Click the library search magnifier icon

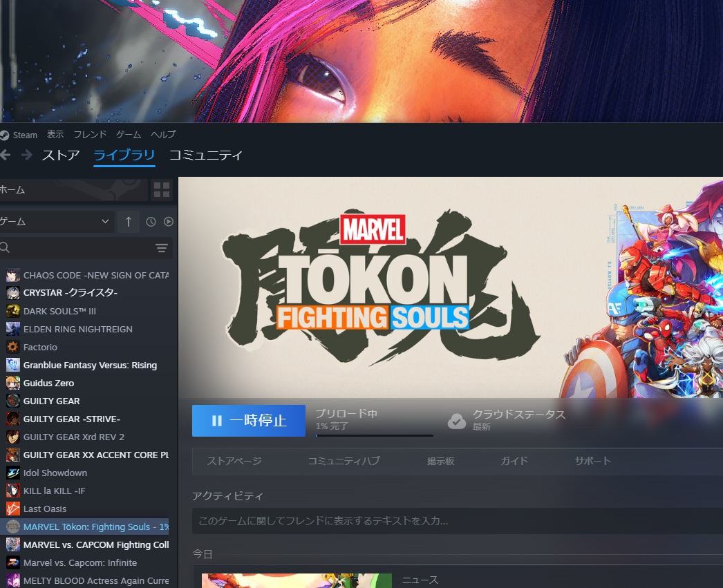[5, 247]
